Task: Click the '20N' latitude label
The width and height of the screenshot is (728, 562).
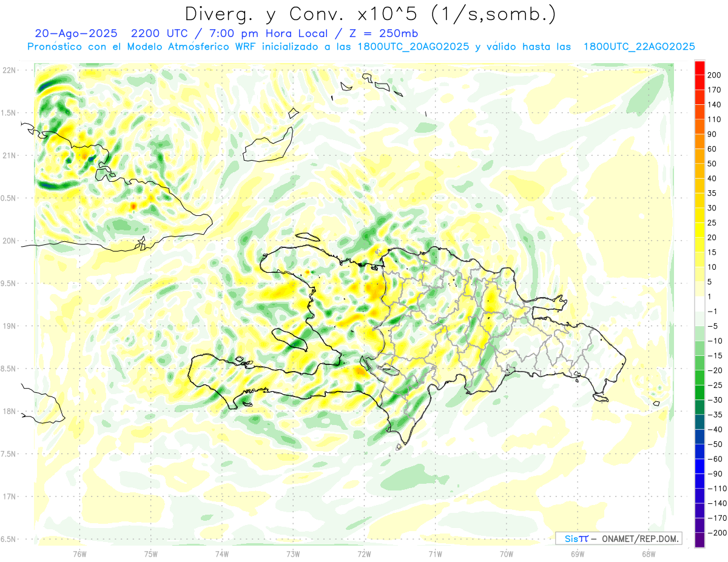Action: (9, 241)
